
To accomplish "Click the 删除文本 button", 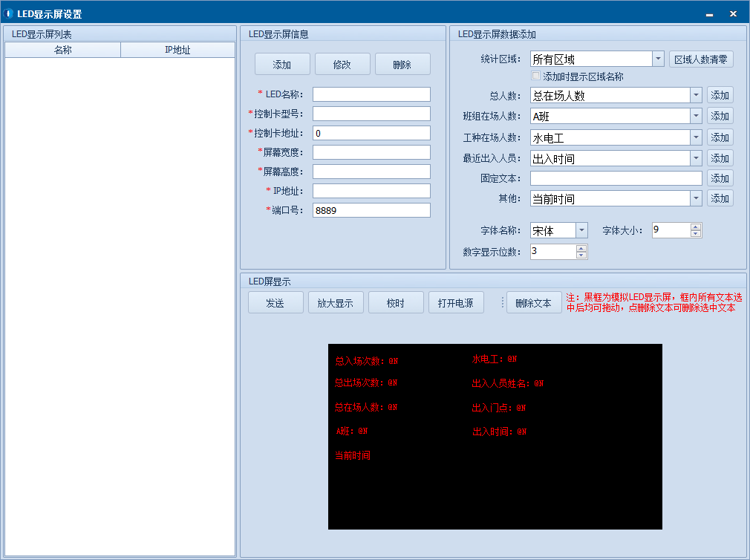I will (533, 303).
